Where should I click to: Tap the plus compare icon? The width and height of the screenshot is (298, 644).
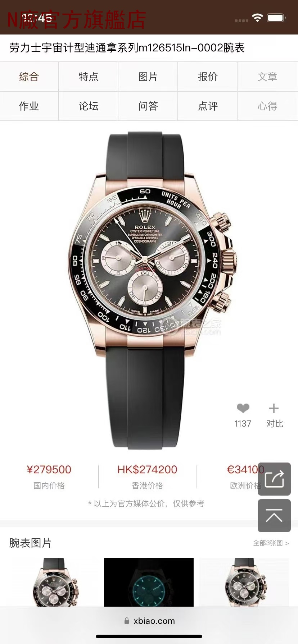coord(274,408)
